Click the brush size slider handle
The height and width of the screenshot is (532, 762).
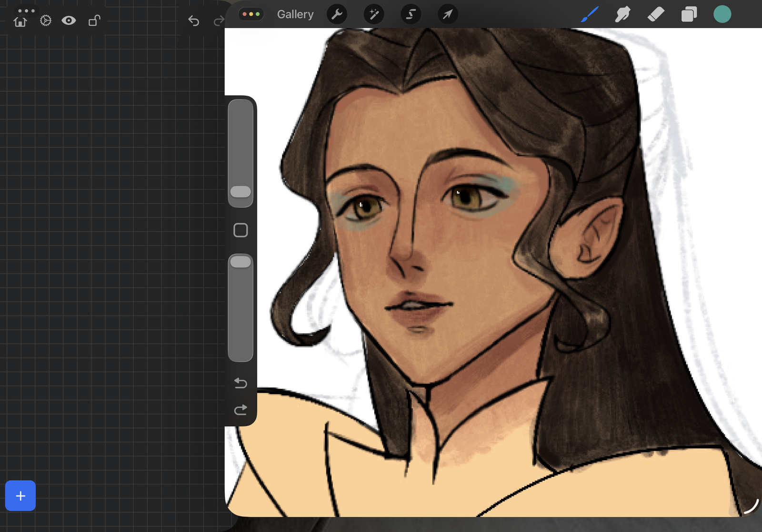click(x=241, y=191)
